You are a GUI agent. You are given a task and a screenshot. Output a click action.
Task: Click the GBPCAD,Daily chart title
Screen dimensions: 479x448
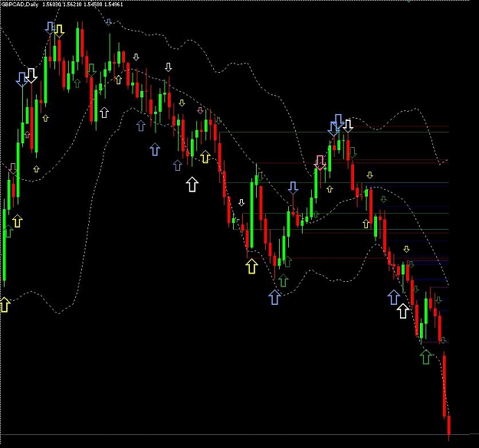click(20, 5)
